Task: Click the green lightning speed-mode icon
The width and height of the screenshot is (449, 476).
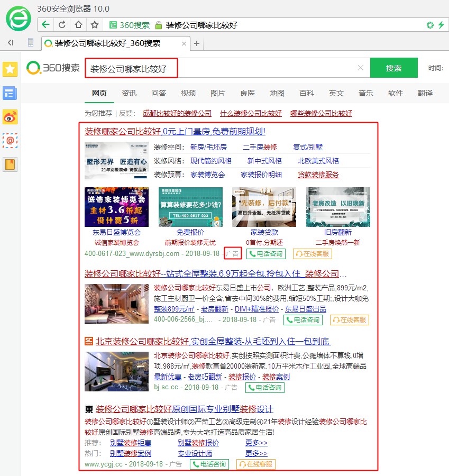Action: pyautogui.click(x=441, y=25)
